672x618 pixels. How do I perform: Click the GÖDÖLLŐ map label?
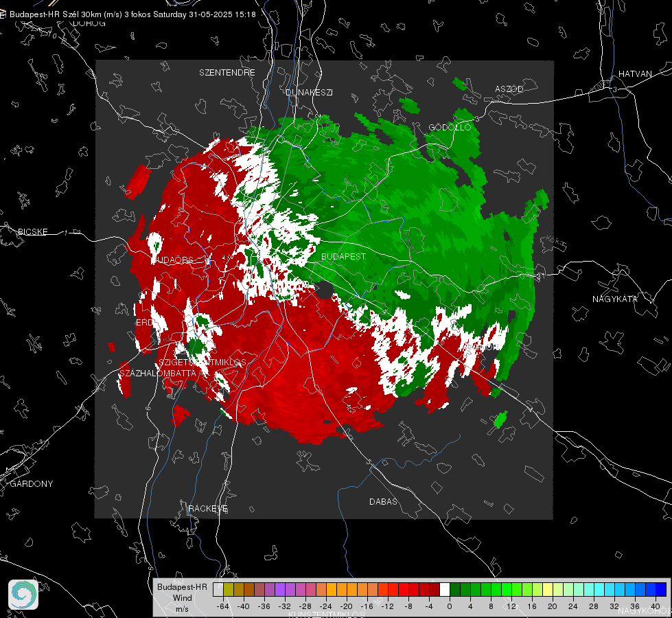(450, 127)
